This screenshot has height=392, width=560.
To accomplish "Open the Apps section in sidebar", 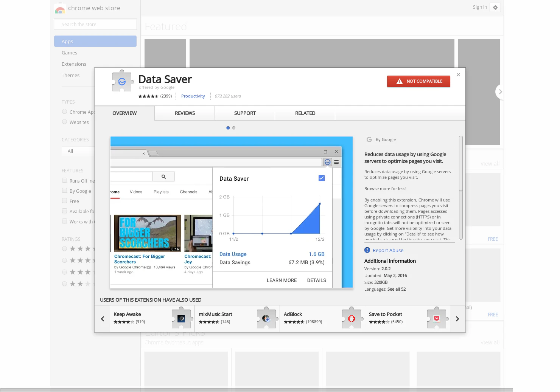I will click(95, 41).
